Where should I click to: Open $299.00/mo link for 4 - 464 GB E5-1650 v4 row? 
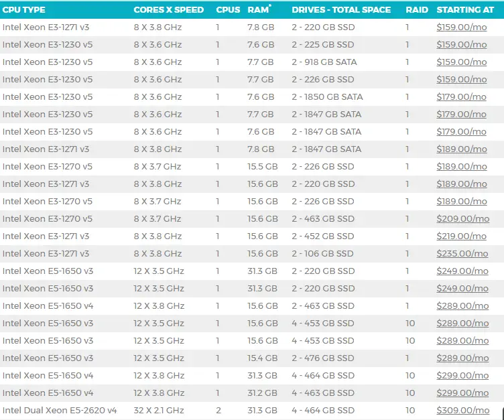(x=462, y=376)
